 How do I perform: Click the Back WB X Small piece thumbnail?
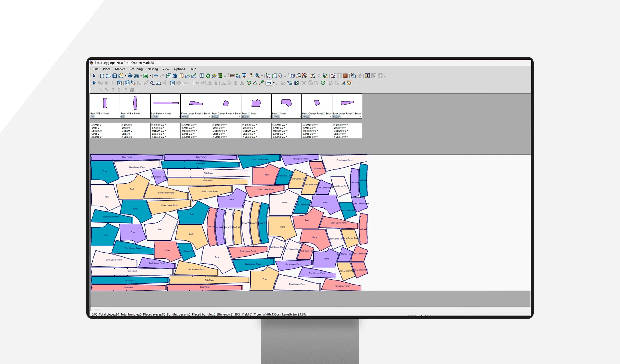point(104,103)
